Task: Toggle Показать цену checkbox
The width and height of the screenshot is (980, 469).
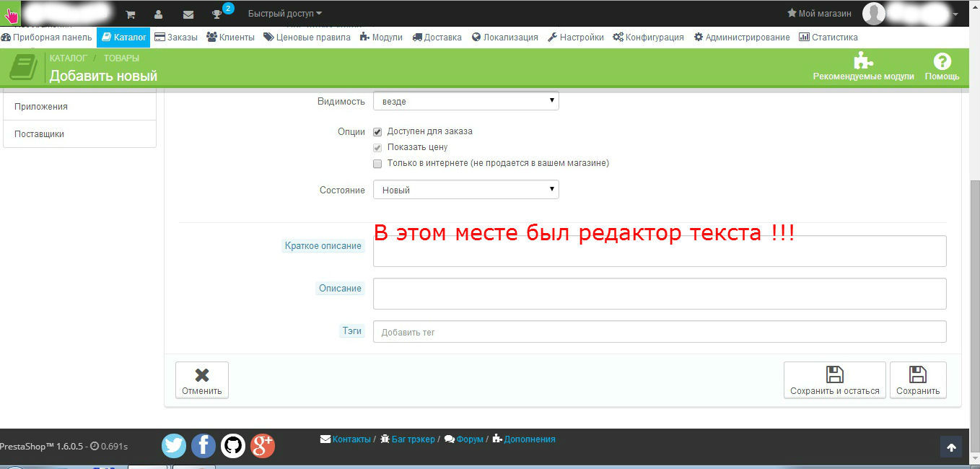Action: click(x=377, y=147)
